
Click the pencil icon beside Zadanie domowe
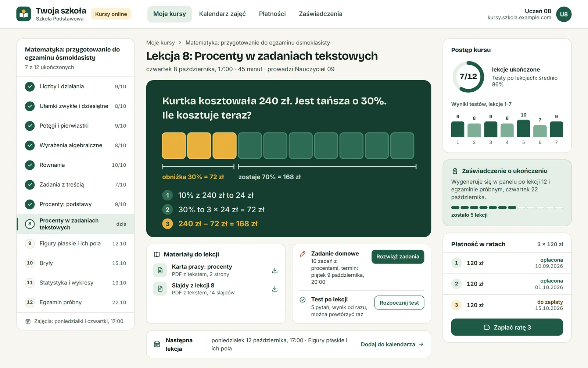click(303, 254)
